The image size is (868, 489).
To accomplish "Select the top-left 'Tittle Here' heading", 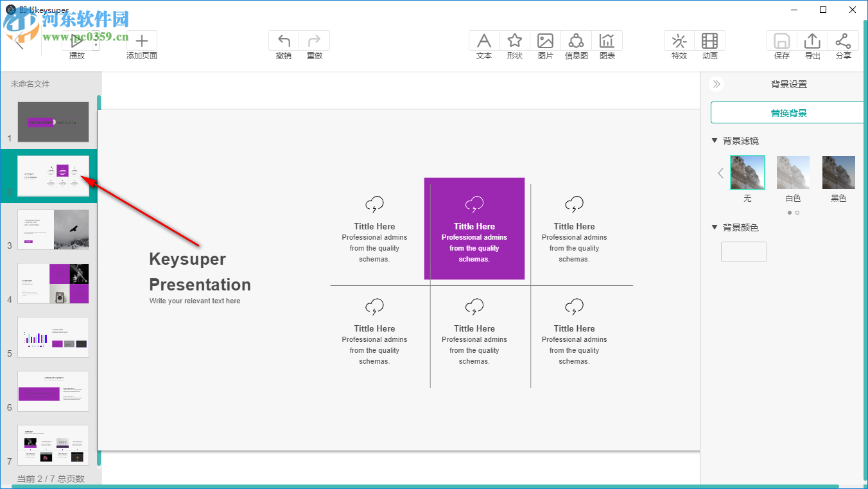I will (374, 226).
